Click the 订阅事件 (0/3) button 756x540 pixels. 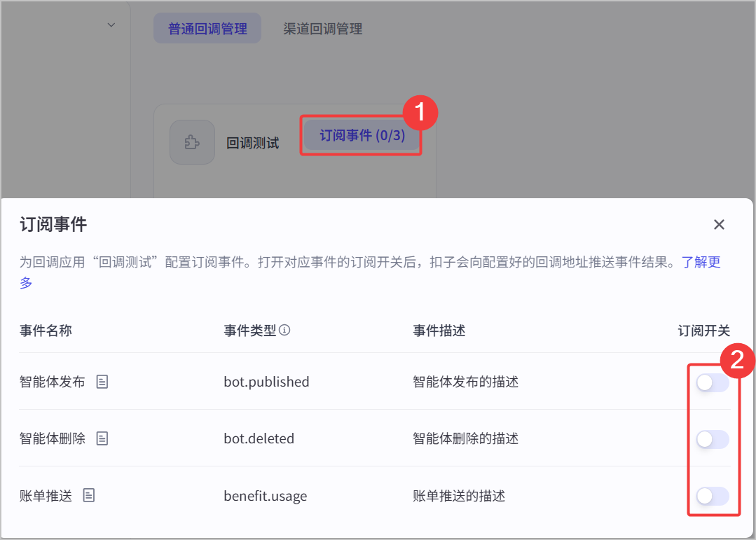point(362,135)
